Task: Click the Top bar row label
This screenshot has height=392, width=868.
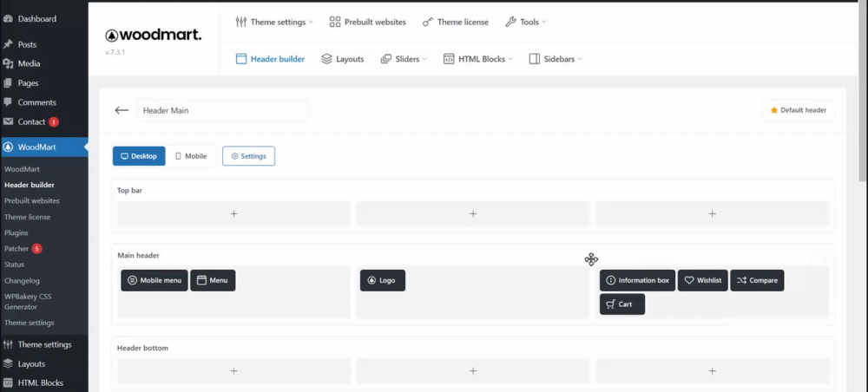Action: tap(130, 190)
